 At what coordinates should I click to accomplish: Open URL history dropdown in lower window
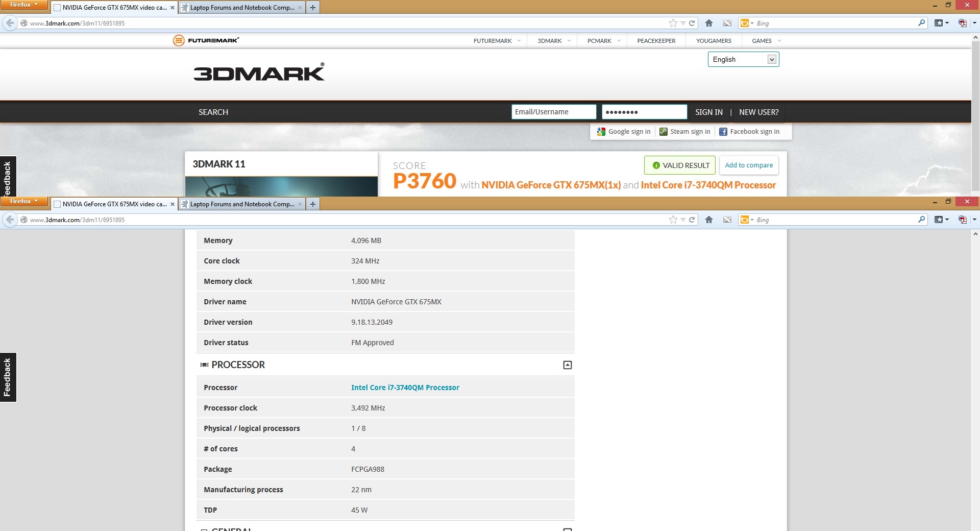pos(683,220)
